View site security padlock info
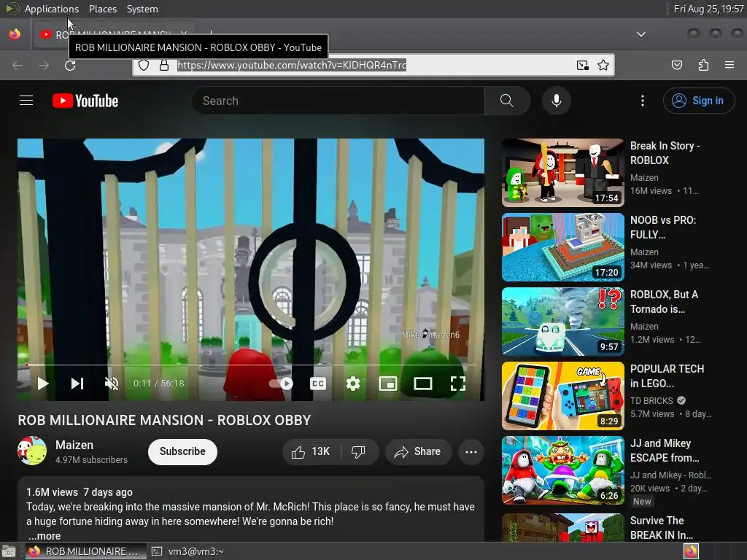The height and width of the screenshot is (560, 747). click(x=164, y=65)
